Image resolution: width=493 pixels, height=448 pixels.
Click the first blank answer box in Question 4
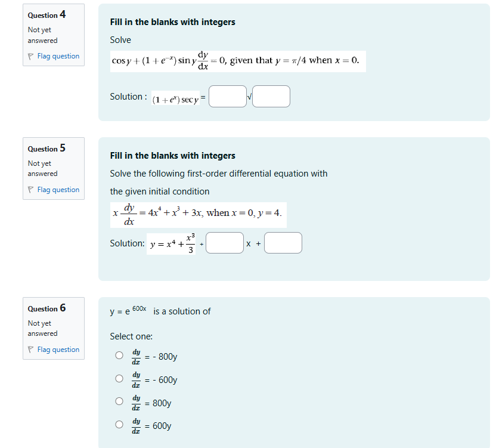227,96
